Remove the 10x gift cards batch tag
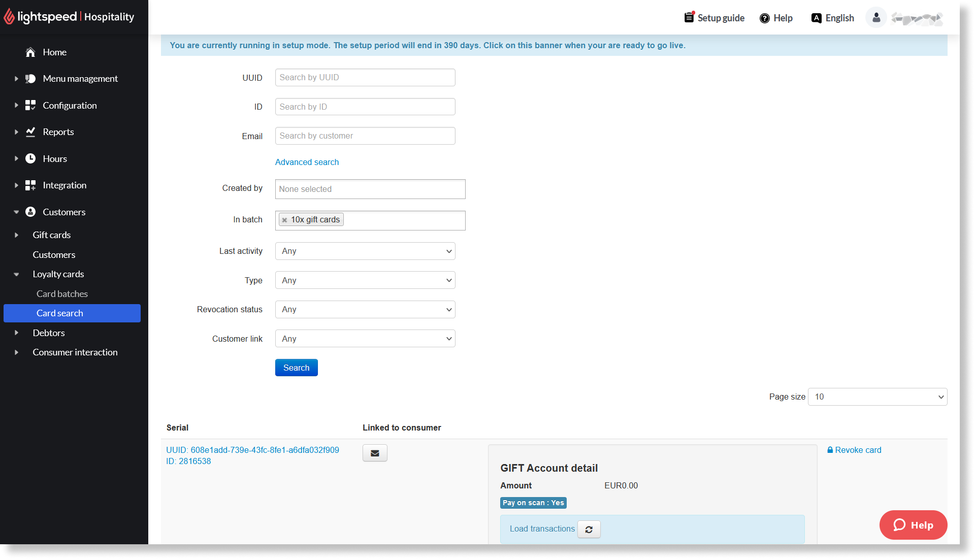The width and height of the screenshot is (975, 560). click(x=284, y=220)
